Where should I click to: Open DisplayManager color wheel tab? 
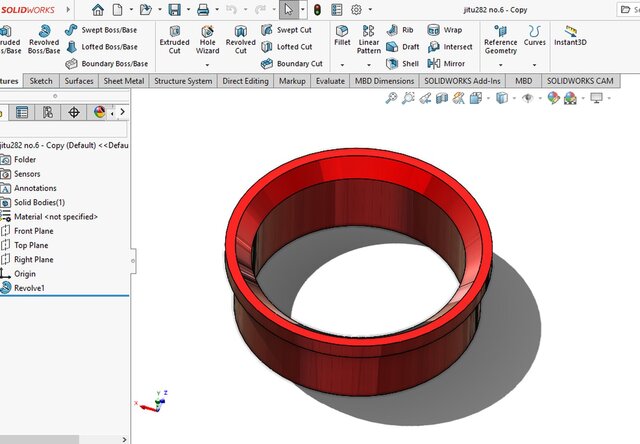99,112
